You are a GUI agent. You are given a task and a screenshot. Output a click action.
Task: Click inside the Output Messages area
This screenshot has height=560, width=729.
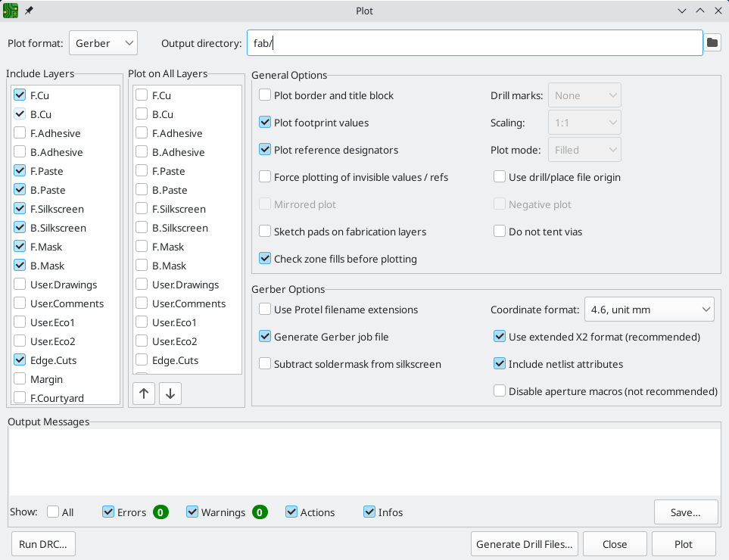click(x=365, y=462)
